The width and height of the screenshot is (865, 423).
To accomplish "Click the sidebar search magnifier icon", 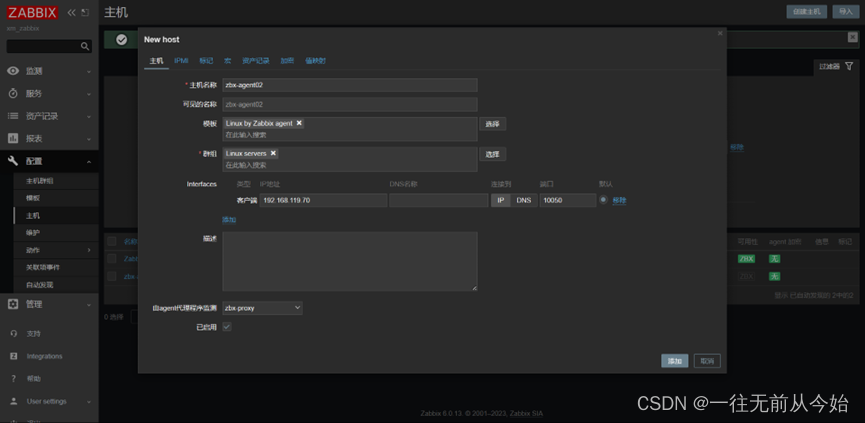I will coord(85,46).
